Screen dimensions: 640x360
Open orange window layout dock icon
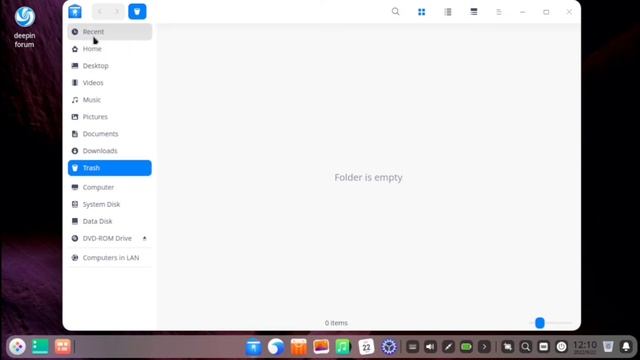coord(62,347)
